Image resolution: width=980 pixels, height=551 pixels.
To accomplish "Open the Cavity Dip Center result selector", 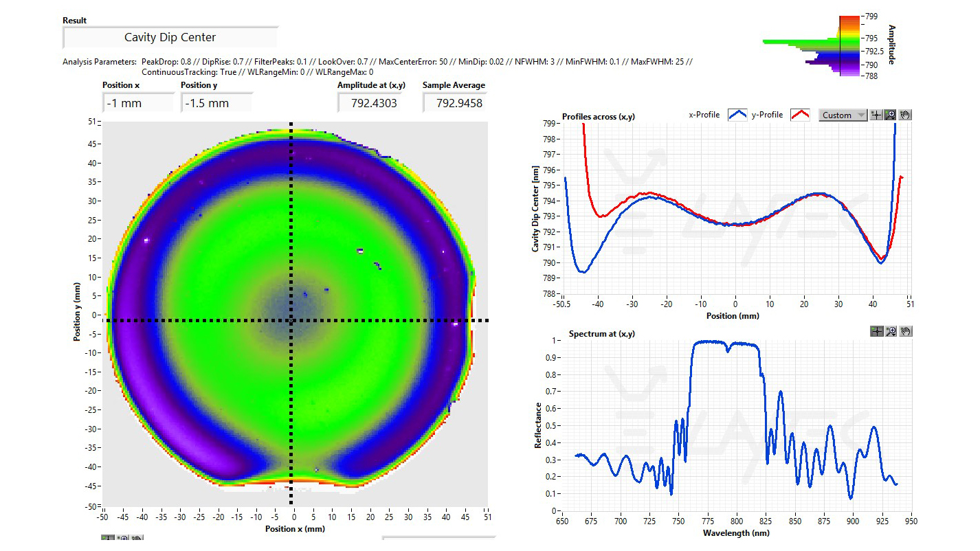I will point(170,37).
